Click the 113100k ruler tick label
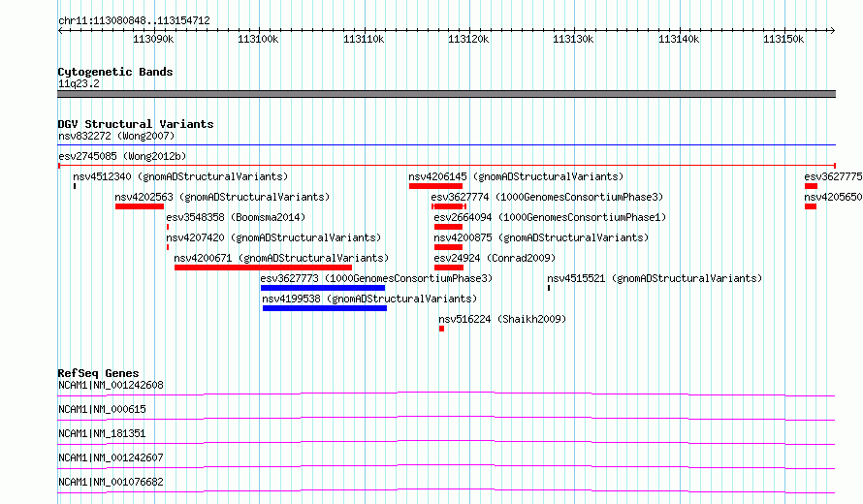 (x=258, y=39)
